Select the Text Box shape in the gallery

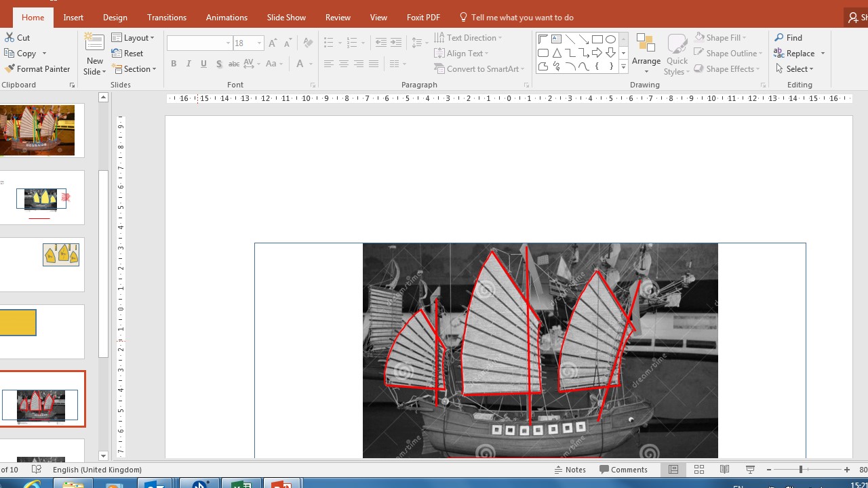(557, 39)
